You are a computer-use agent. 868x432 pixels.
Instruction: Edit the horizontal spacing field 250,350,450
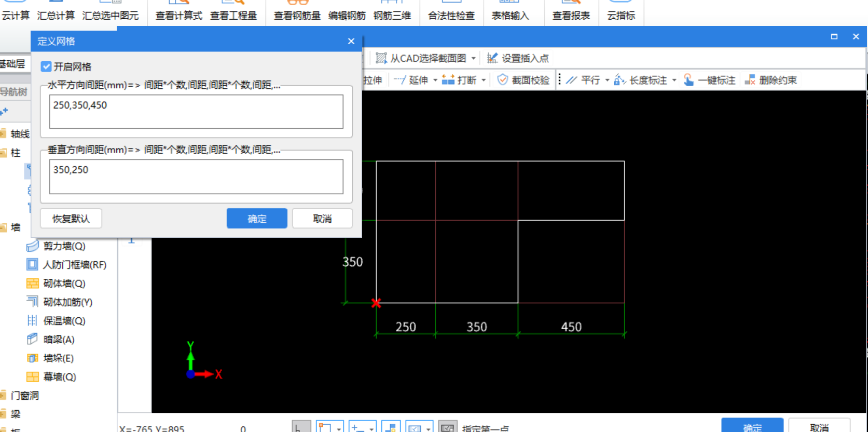(x=196, y=111)
